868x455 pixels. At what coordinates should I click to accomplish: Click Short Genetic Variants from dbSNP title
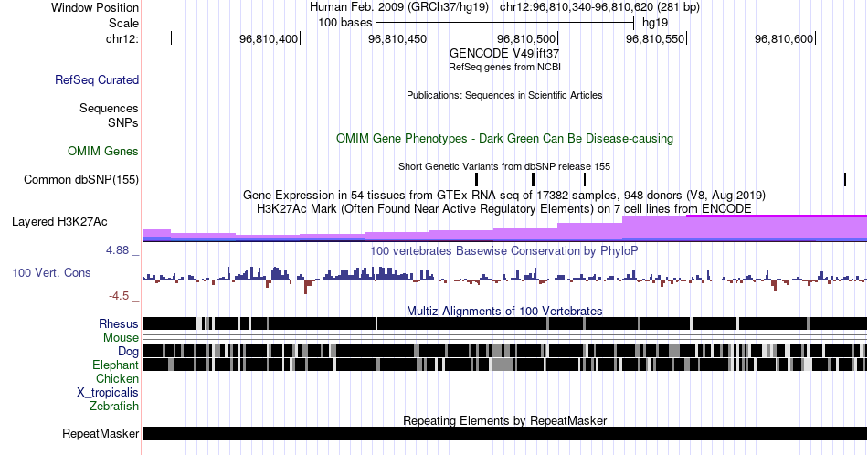coord(504,166)
